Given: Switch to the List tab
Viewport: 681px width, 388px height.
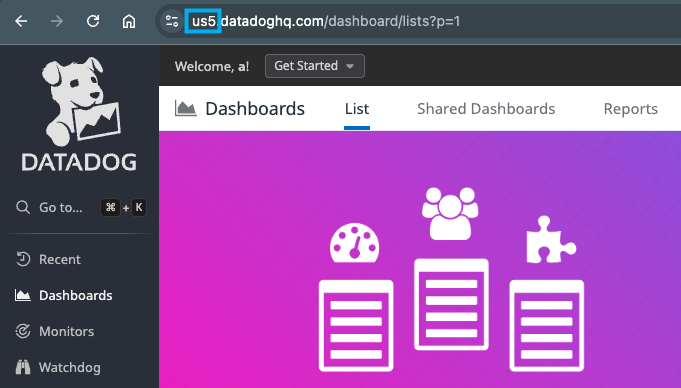Looking at the screenshot, I should 357,109.
